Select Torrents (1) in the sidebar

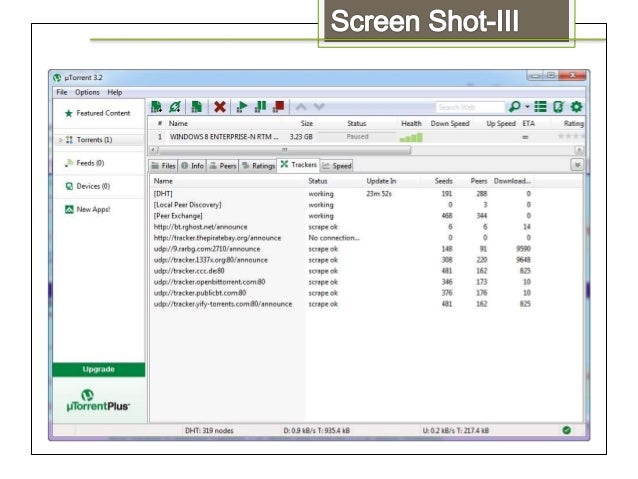pos(99,140)
